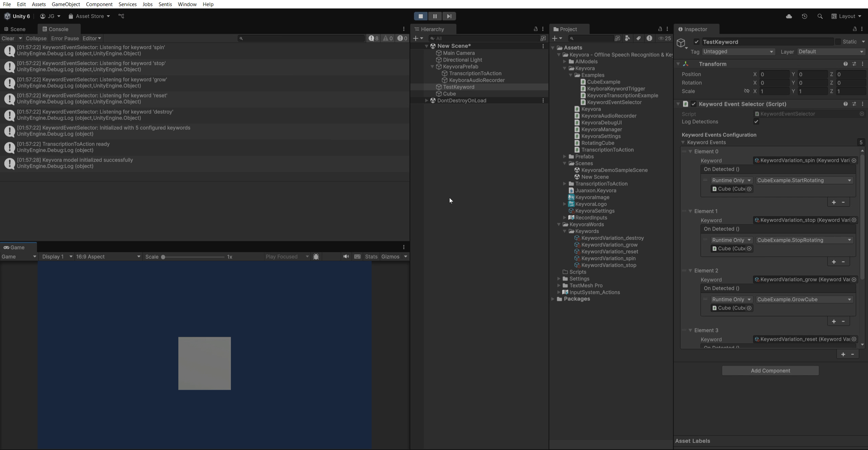Image resolution: width=868 pixels, height=450 pixels.
Task: Toggle hidden packages visibility count 25
Action: 665,38
